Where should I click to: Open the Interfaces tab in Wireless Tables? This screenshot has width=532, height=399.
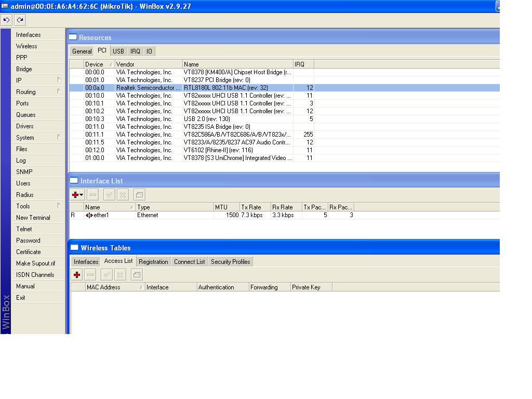point(86,262)
